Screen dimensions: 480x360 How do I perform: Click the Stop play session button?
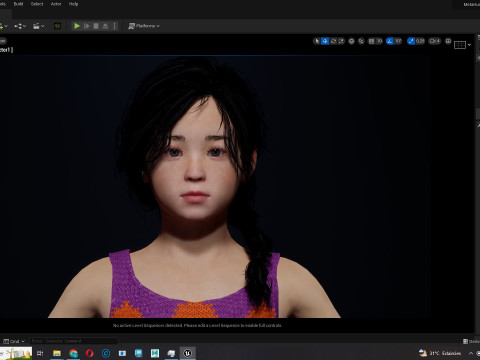96,26
